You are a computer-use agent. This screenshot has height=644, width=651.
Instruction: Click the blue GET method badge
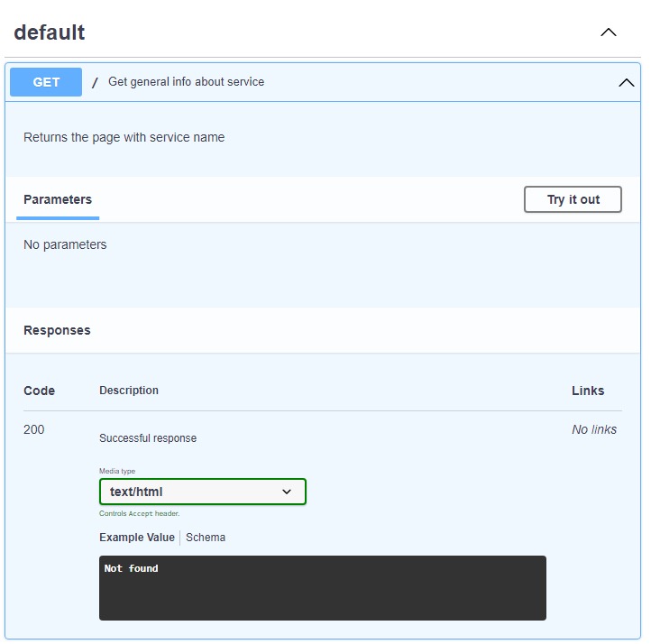(x=46, y=82)
